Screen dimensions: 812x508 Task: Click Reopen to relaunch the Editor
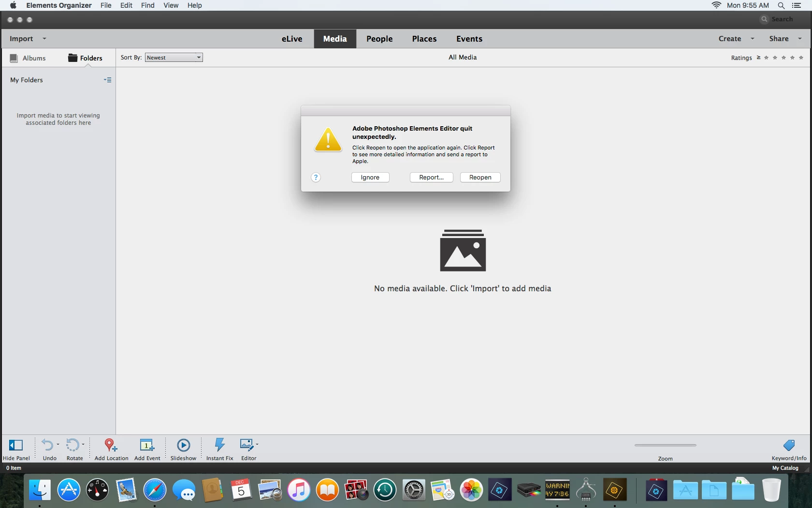pos(480,178)
